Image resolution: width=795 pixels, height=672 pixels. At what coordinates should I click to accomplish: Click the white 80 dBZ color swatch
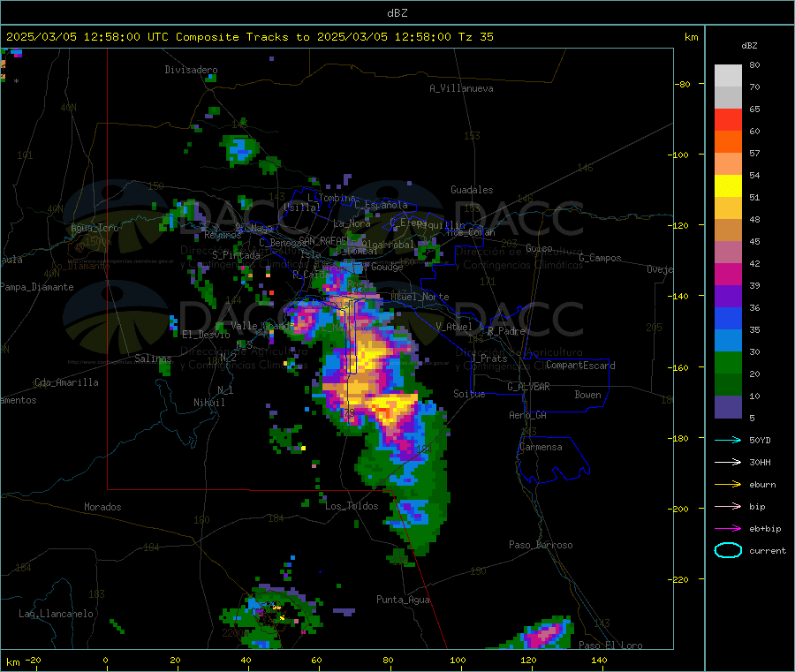click(x=728, y=76)
